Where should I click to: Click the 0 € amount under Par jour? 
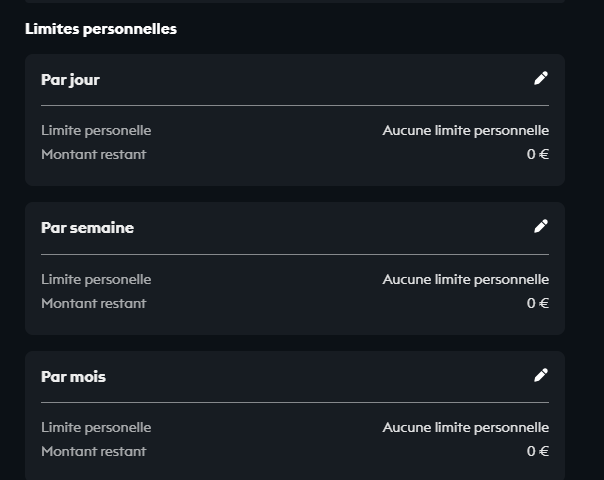pyautogui.click(x=538, y=154)
